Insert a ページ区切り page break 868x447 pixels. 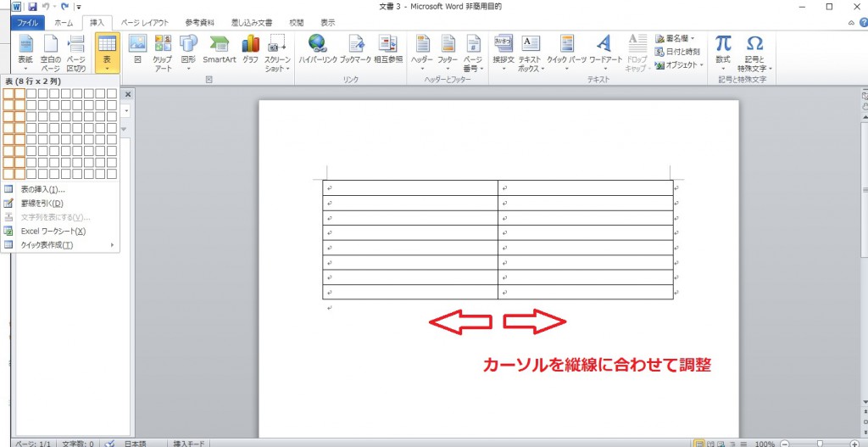click(76, 53)
